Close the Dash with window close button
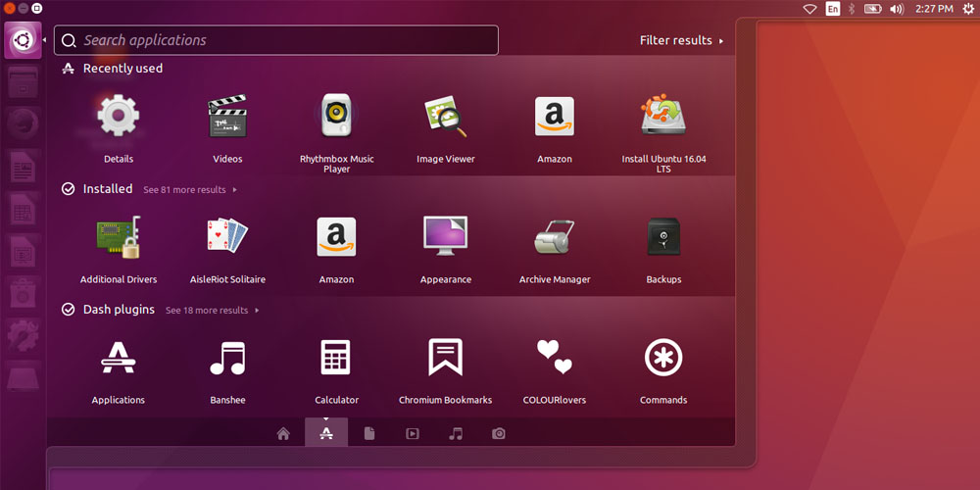 [x=9, y=8]
